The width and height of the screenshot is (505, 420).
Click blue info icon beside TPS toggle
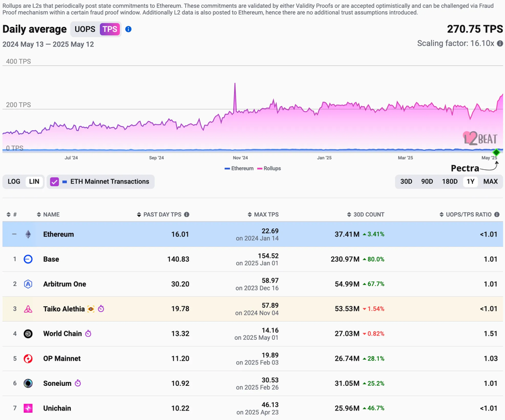128,29
